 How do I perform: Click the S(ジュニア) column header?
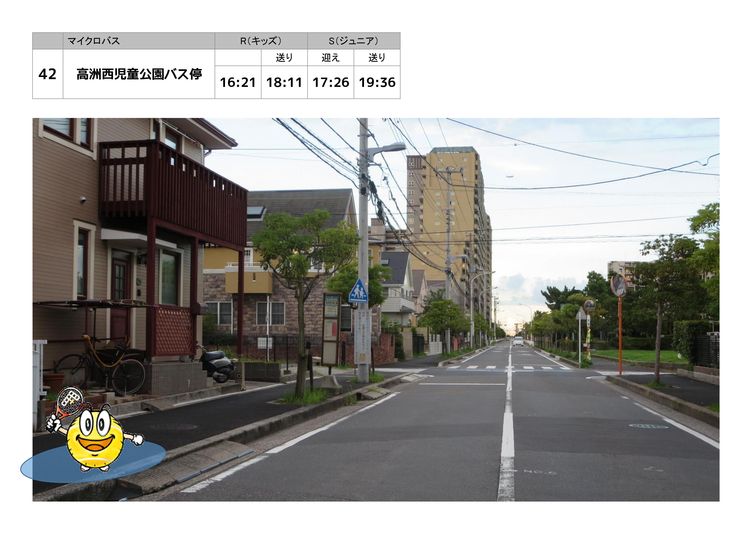point(354,41)
